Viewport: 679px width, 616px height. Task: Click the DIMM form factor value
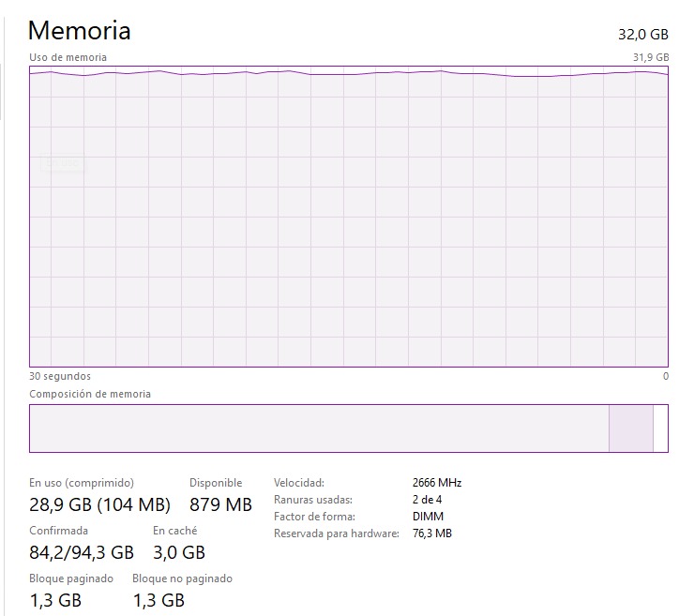pyautogui.click(x=428, y=517)
